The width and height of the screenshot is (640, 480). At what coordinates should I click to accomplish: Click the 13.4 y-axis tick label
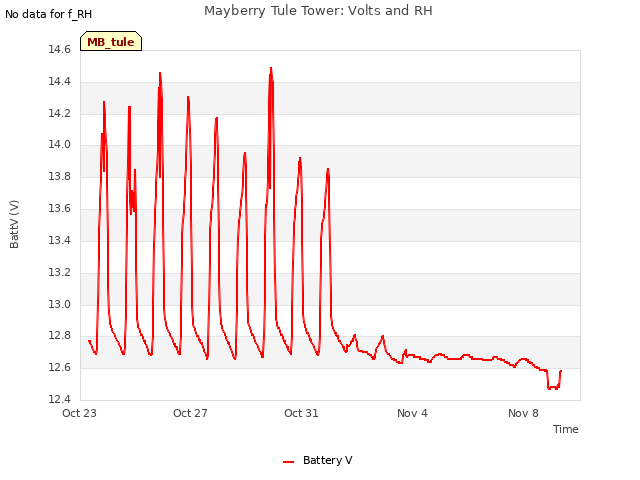coord(60,240)
